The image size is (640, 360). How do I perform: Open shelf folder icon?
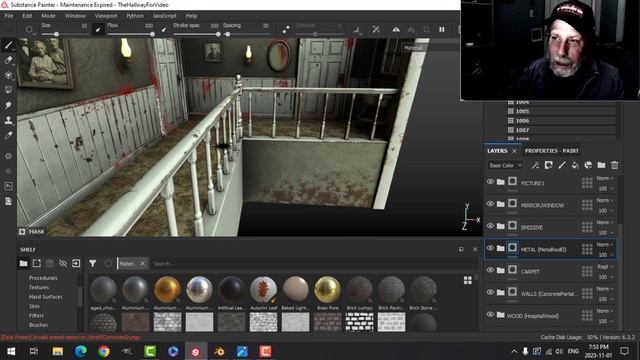[24, 264]
